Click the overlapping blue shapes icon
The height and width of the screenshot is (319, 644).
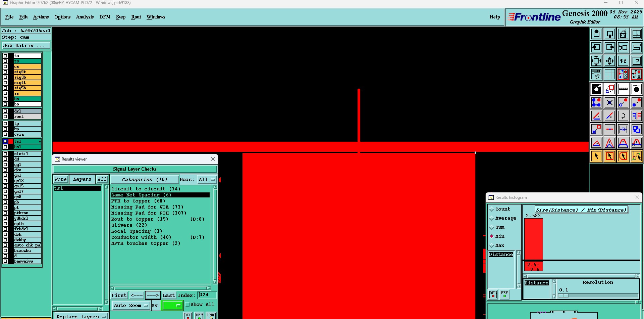point(637,129)
